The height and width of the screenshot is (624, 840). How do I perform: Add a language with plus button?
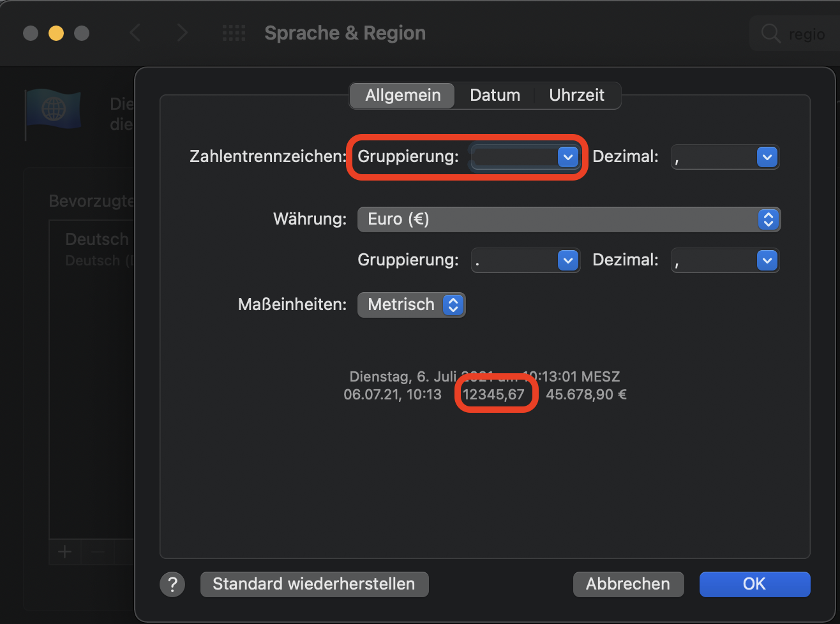(64, 551)
